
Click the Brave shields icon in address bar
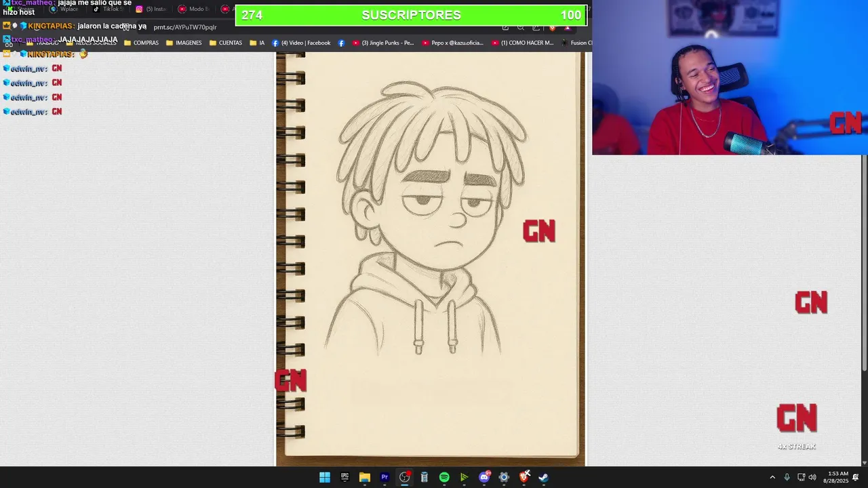tap(552, 27)
